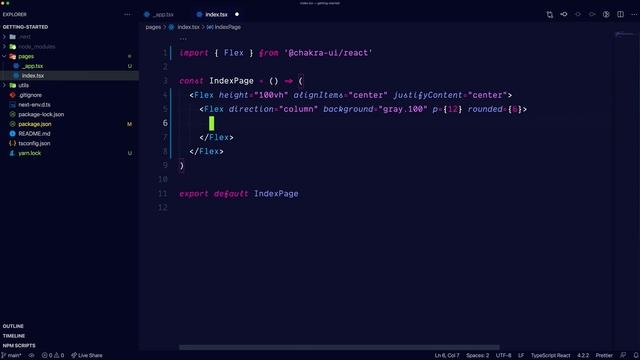Viewport: 640px width, 360px height.
Task: Click index.tsx breadcrumb segment
Action: [188, 27]
